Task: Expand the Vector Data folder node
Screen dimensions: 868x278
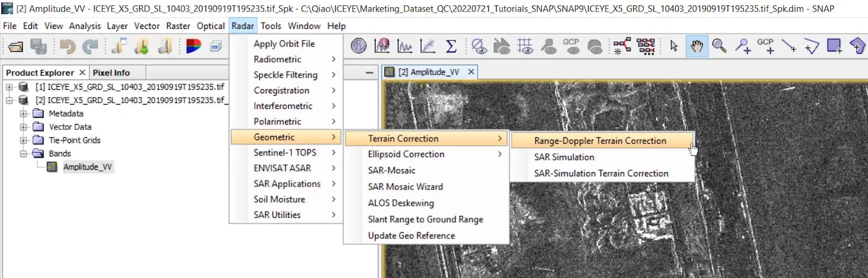Action: point(24,127)
